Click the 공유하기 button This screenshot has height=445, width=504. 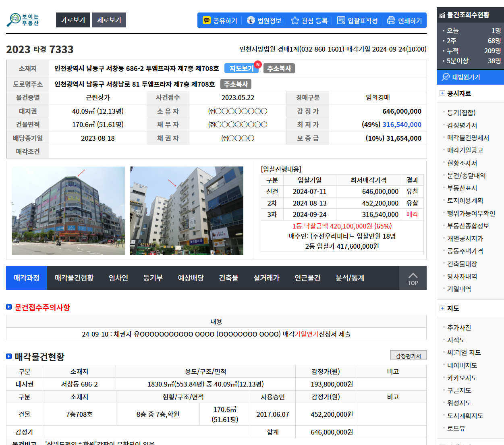(220, 20)
